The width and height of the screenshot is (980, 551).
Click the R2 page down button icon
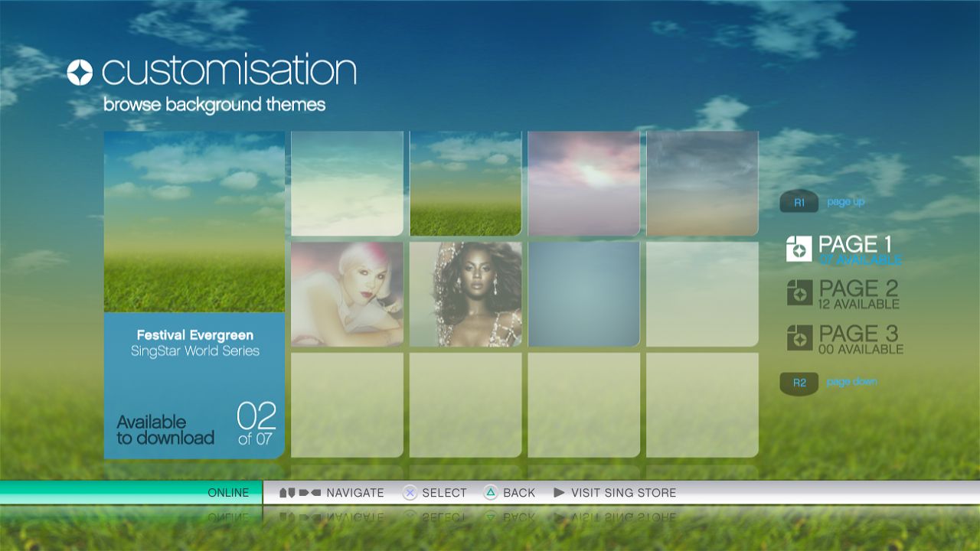(x=799, y=383)
